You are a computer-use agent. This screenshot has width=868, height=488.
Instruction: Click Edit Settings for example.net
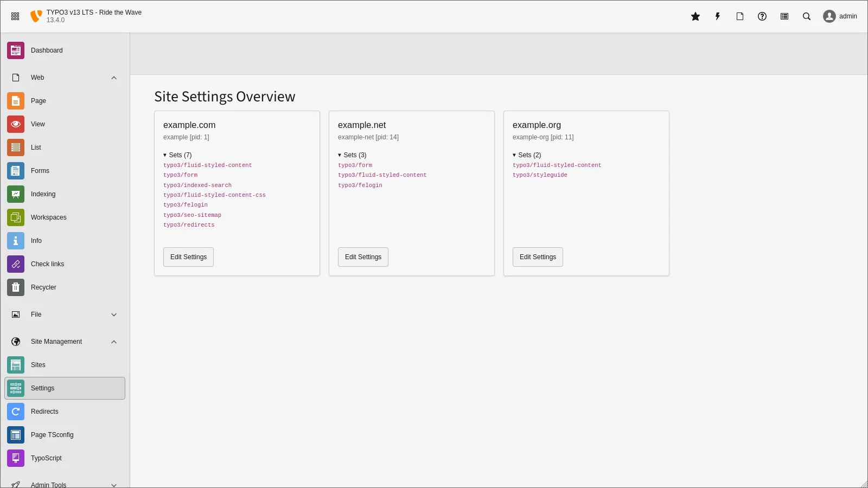(363, 256)
